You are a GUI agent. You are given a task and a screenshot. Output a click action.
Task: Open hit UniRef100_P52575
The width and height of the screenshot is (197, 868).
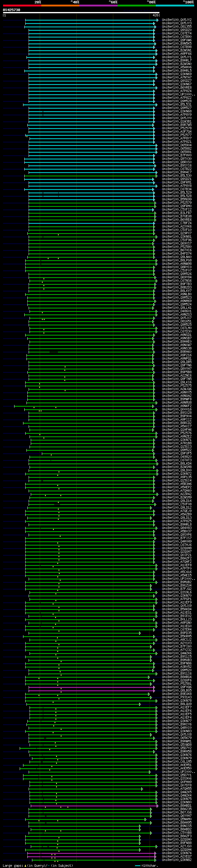pos(176,386)
